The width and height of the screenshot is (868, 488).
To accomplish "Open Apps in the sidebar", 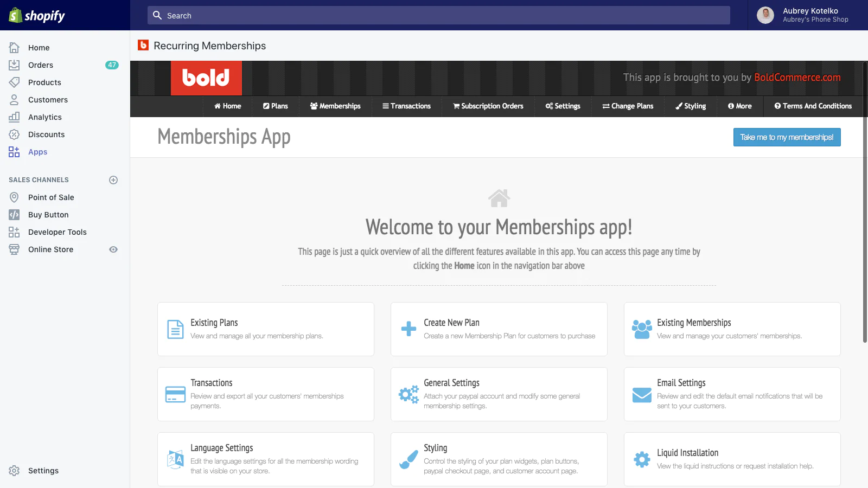I will pyautogui.click(x=37, y=152).
